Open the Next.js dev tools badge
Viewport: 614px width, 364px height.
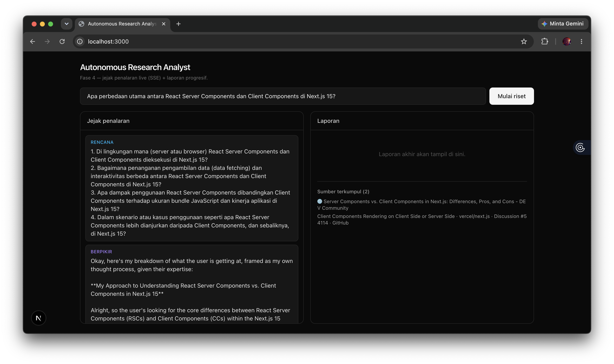[38, 318]
